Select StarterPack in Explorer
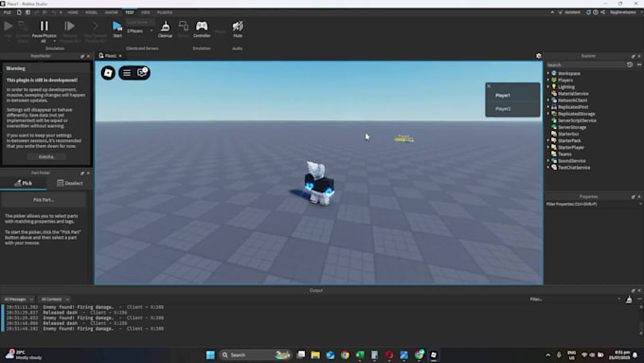The height and width of the screenshot is (363, 644). tap(569, 140)
